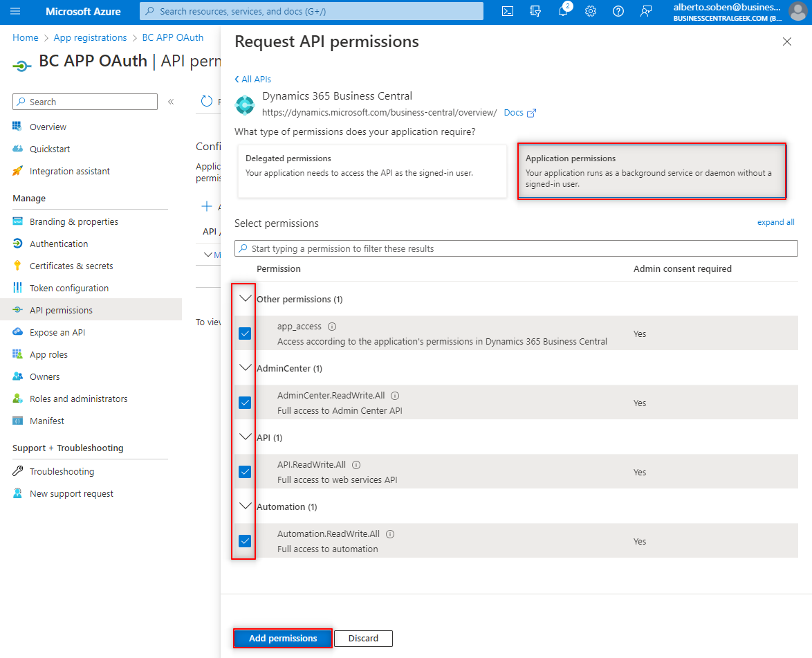Open the portal settings gear
The image size is (812, 658).
(x=590, y=11)
